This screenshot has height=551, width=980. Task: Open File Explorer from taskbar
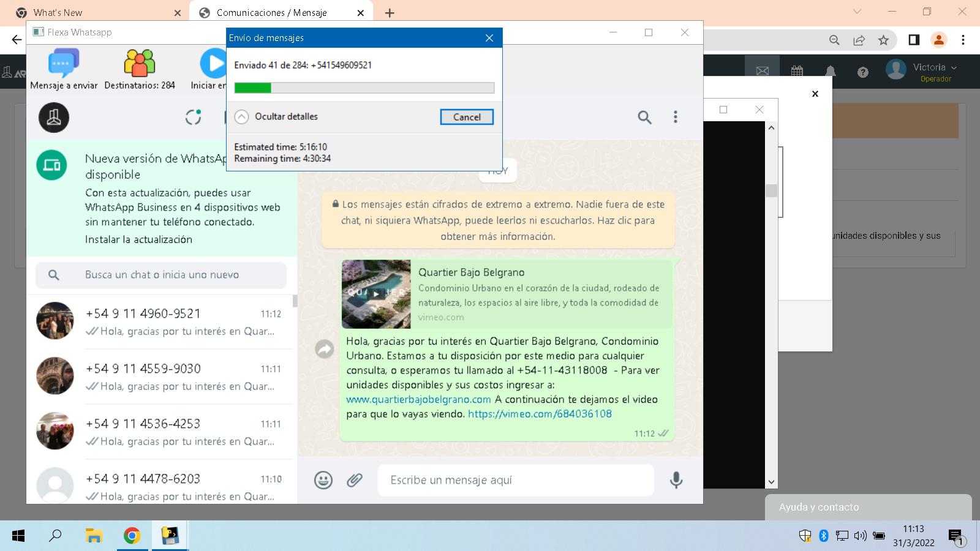93,536
